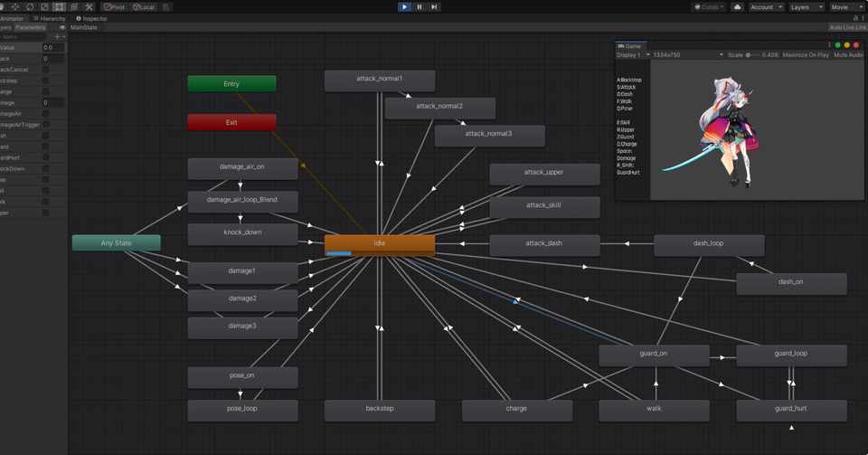Switch to the Hierarchy tab
868x455 pixels.
(49, 18)
